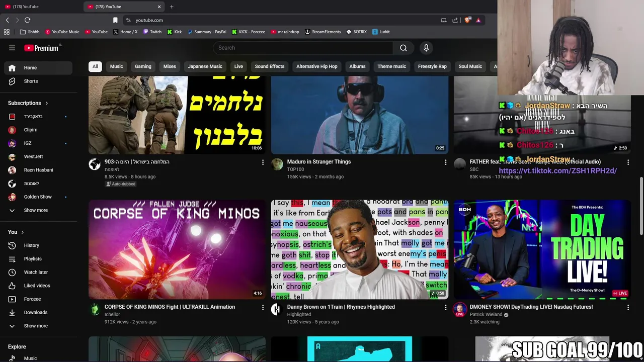
Task: Select the All filter chip
Action: 95,66
